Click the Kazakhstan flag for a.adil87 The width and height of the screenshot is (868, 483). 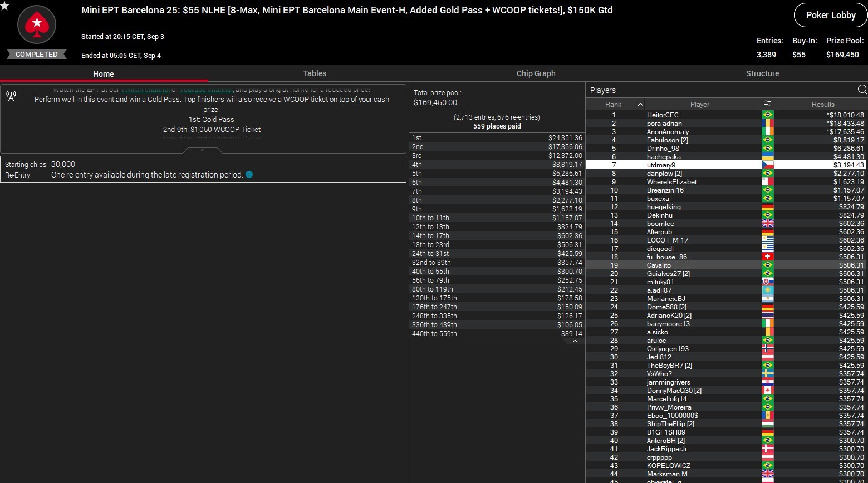pos(768,290)
